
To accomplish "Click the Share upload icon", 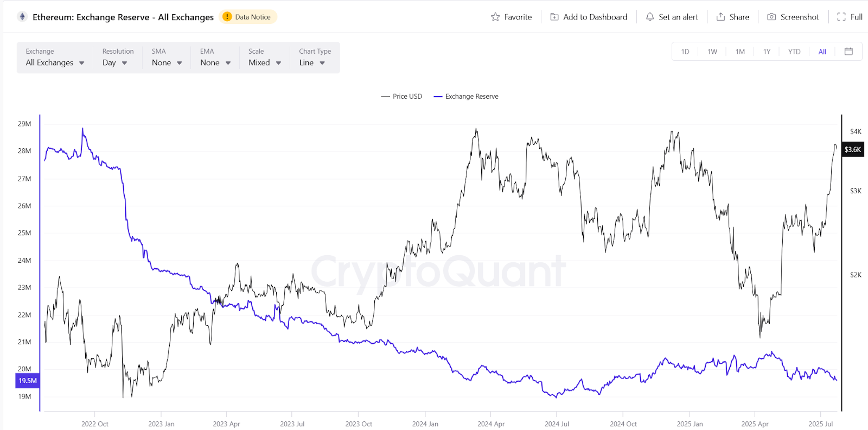I will (x=720, y=17).
